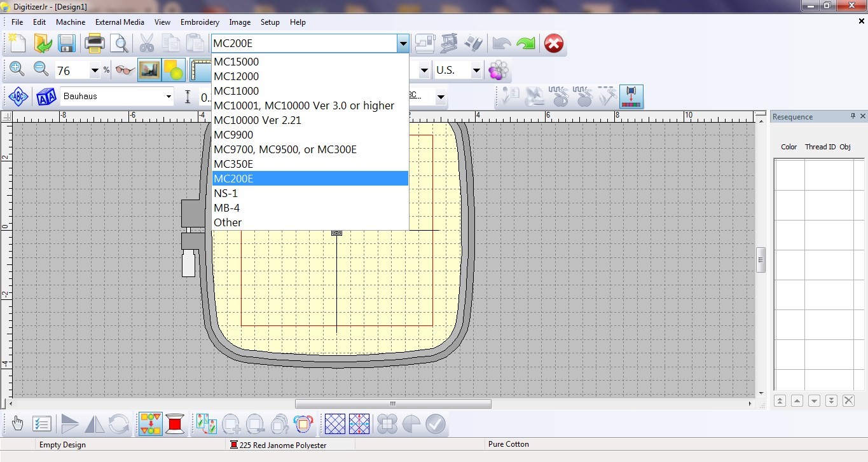Open the Setup menu

pyautogui.click(x=270, y=22)
